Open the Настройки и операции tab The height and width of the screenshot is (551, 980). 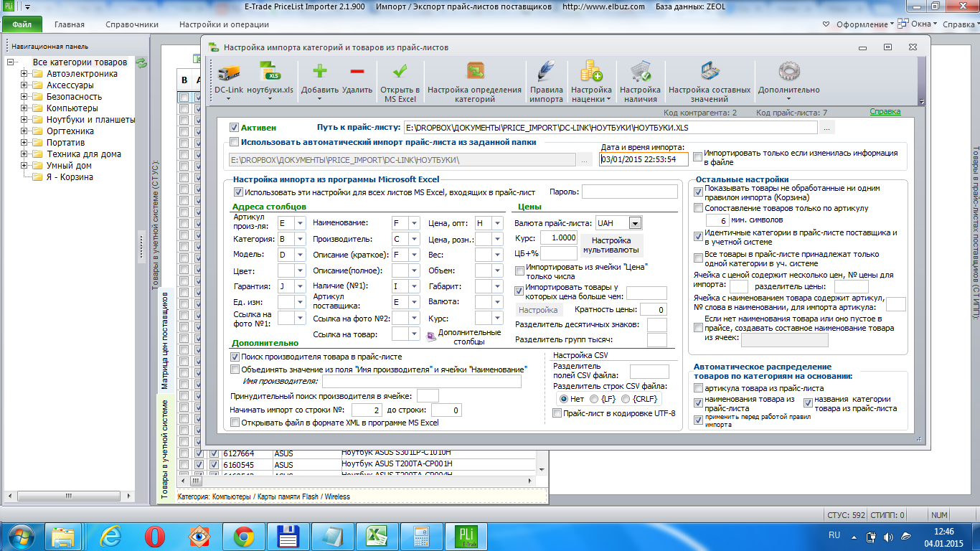coord(225,24)
